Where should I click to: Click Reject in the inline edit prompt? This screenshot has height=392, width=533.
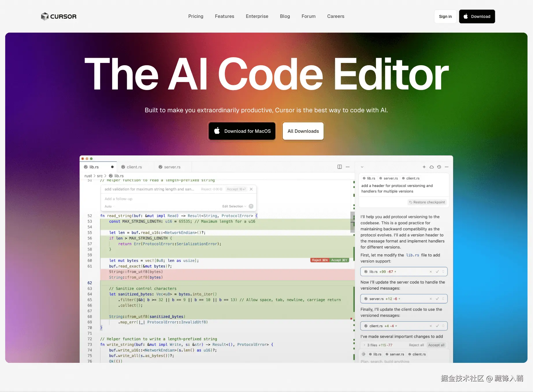pos(212,189)
